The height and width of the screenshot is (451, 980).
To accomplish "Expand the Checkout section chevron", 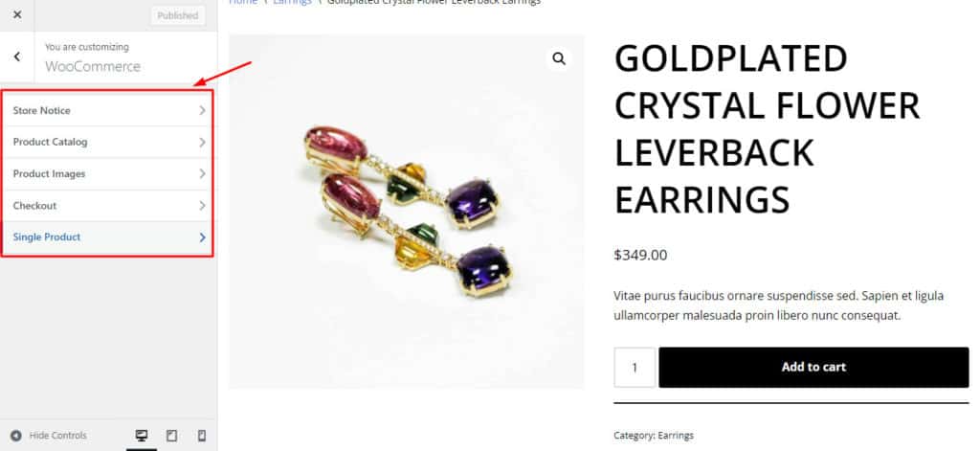I will tap(202, 206).
